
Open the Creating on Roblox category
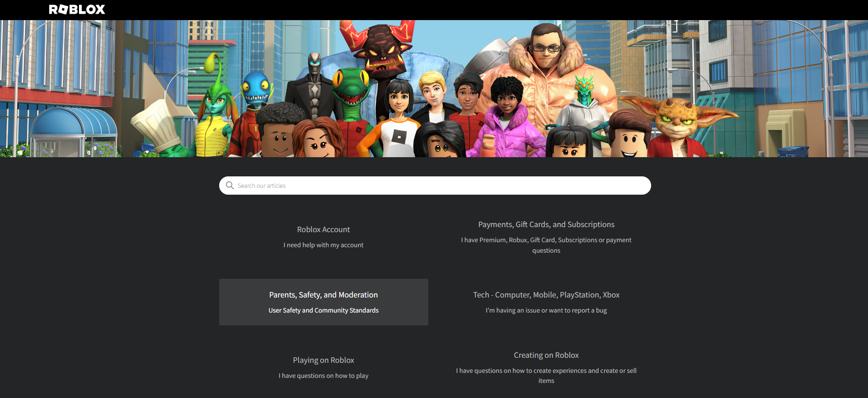pos(546,367)
